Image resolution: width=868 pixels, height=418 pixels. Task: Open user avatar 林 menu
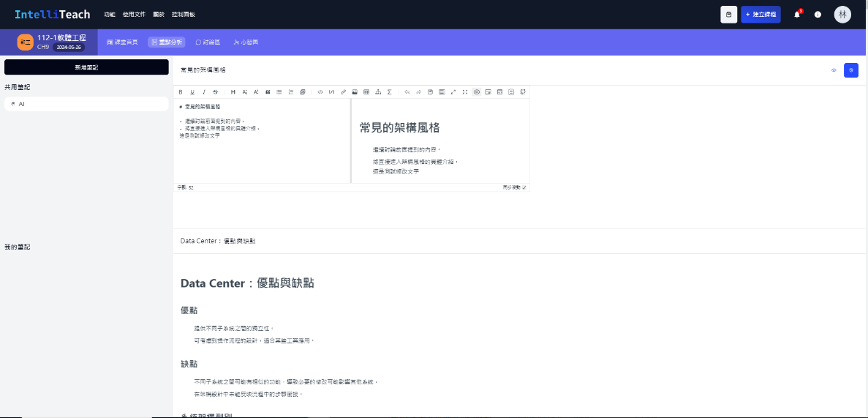click(x=842, y=15)
